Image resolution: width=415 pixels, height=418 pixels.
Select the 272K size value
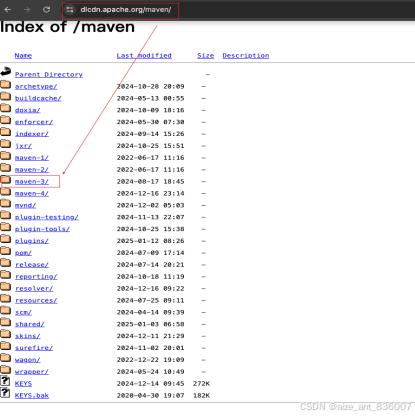point(201,384)
